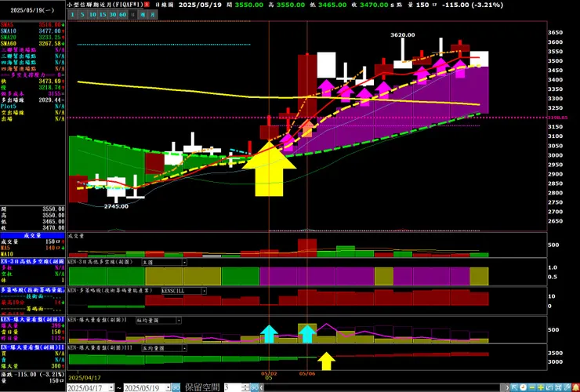Click the 多出場線 2029.44 row
This screenshot has width=580, height=392.
[x=33, y=100]
